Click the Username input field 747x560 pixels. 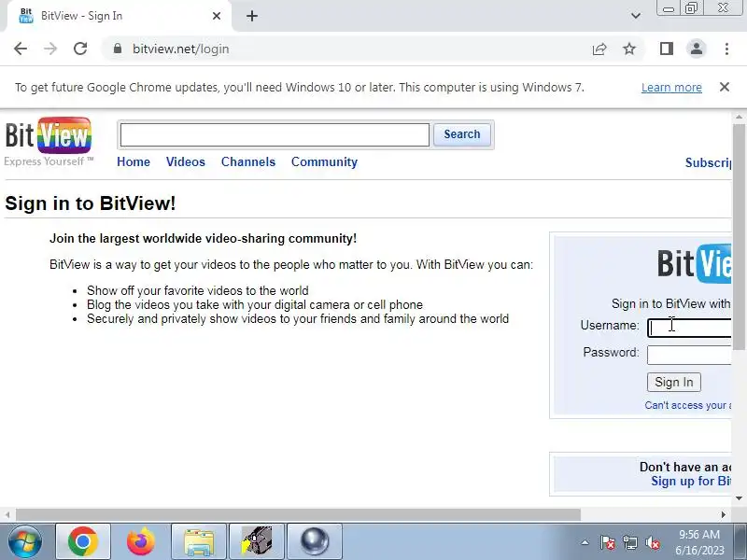point(689,328)
